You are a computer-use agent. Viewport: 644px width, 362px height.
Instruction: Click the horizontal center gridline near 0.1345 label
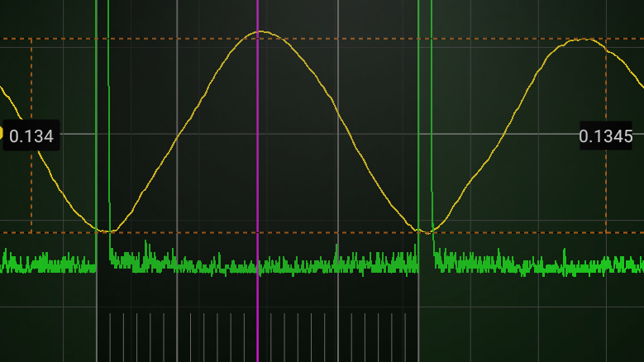tap(496, 133)
